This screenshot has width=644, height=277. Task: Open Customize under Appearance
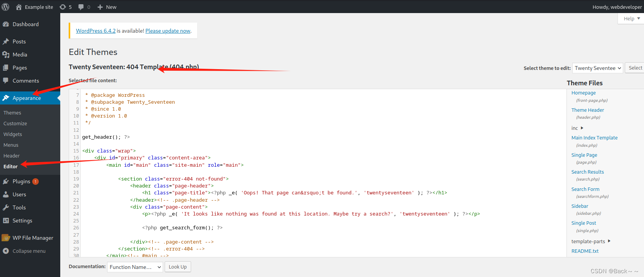click(15, 123)
